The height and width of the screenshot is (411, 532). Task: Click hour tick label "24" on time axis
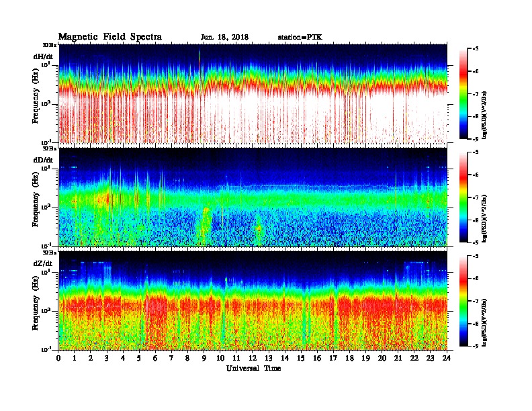[447, 358]
